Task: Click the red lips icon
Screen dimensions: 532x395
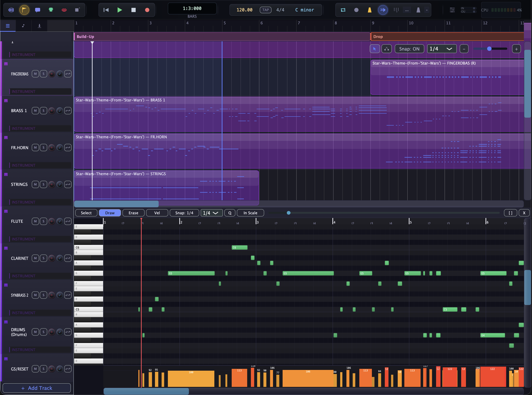Action: tap(64, 10)
